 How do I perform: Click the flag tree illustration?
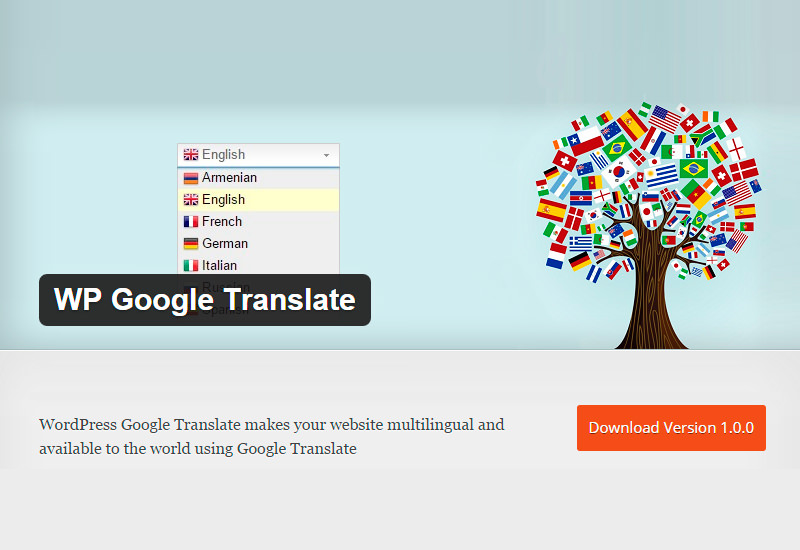point(648,226)
